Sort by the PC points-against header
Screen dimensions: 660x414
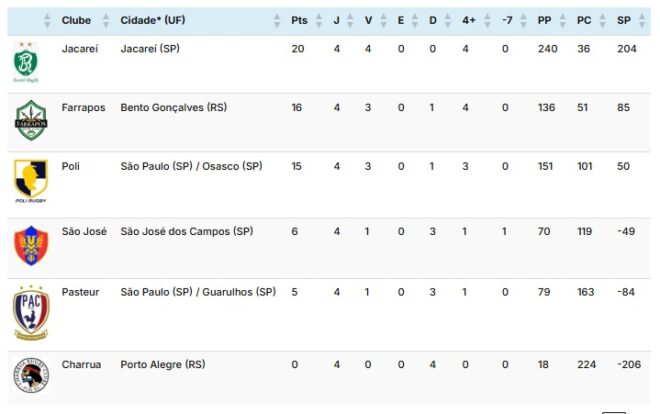584,20
